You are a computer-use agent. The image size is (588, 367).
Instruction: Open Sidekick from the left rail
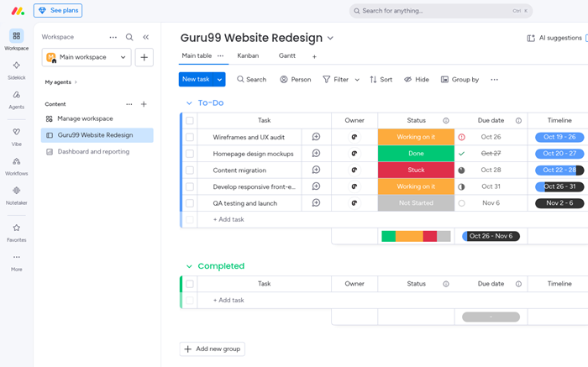[x=17, y=66]
